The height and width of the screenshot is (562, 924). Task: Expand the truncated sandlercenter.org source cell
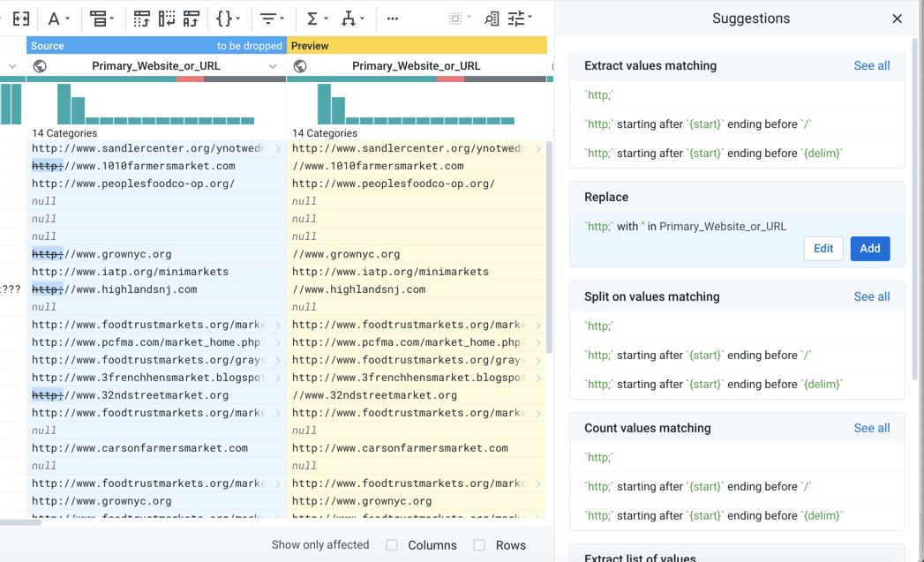tap(278, 149)
